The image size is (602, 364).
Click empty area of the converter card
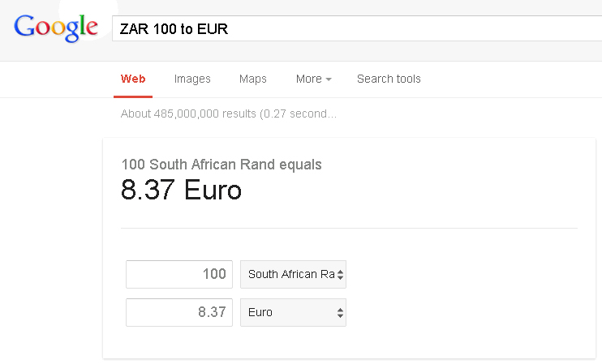pyautogui.click(x=471, y=292)
